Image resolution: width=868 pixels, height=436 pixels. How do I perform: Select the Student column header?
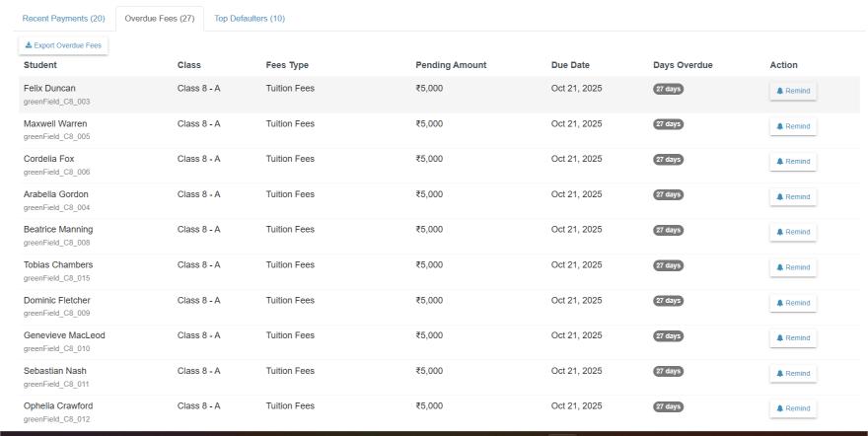pyautogui.click(x=39, y=65)
